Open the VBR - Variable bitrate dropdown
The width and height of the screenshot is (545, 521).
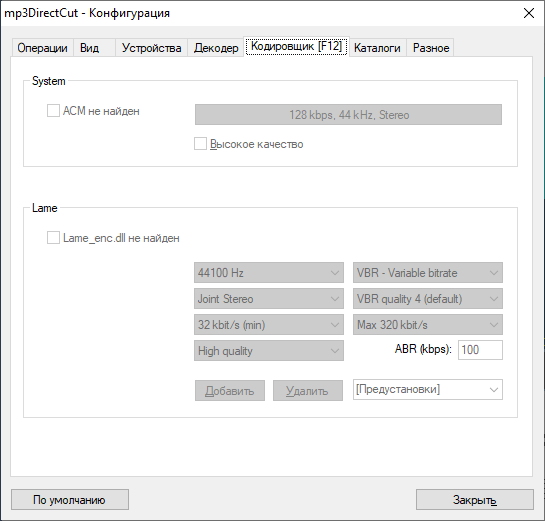click(x=428, y=272)
